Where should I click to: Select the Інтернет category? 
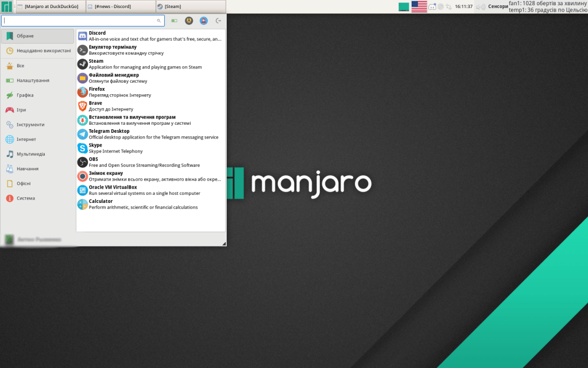[x=37, y=139]
